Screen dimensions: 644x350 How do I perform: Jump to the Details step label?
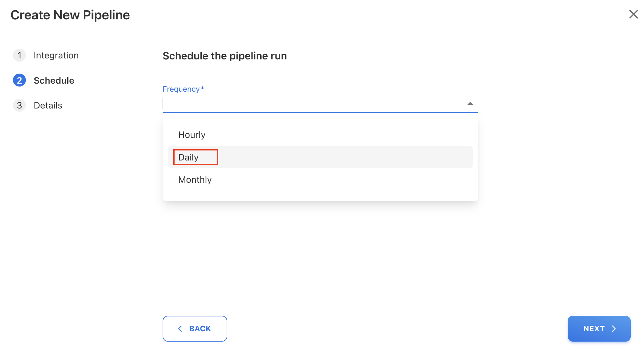[x=48, y=105]
